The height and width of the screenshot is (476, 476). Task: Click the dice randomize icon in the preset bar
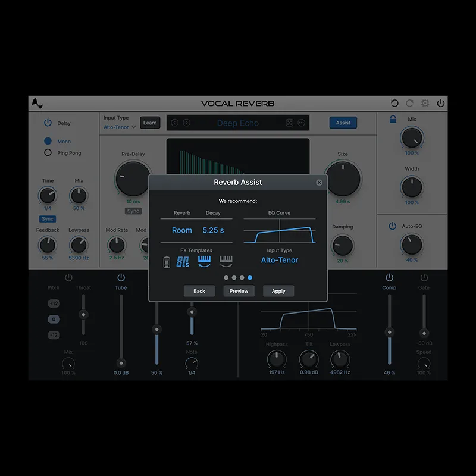tap(289, 123)
